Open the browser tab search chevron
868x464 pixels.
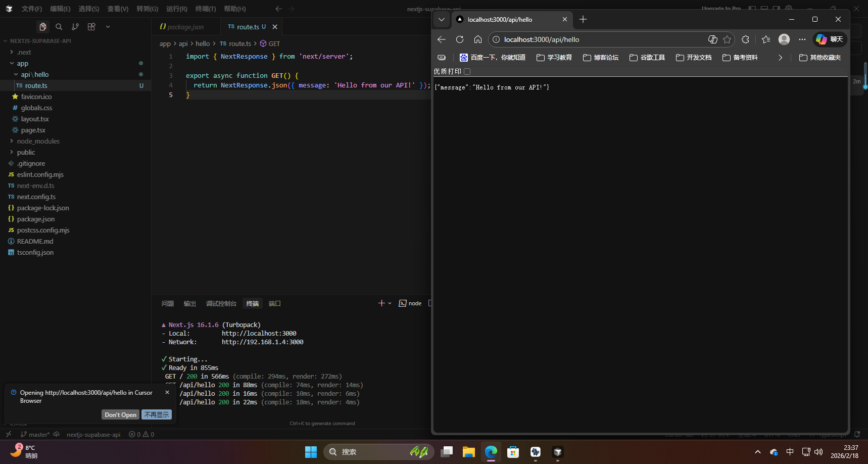click(442, 19)
